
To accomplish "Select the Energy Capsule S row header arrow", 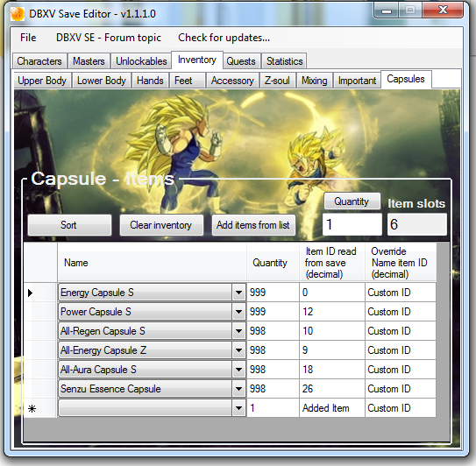I will point(40,293).
